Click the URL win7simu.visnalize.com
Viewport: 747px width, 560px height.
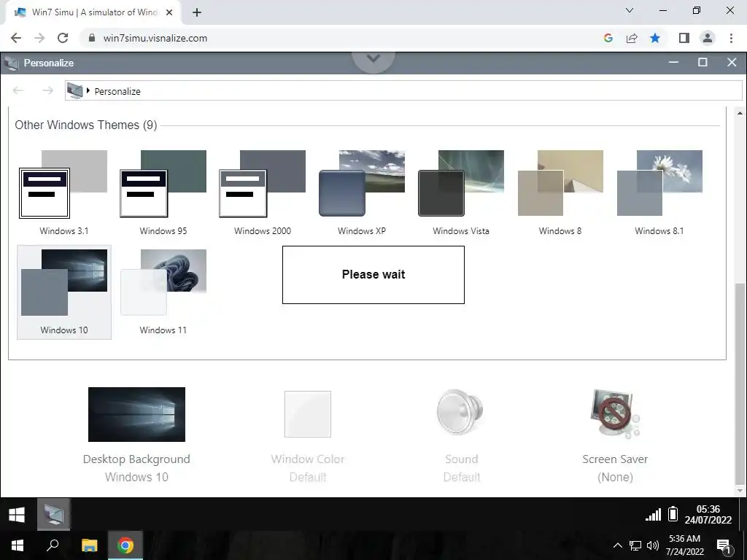click(155, 38)
